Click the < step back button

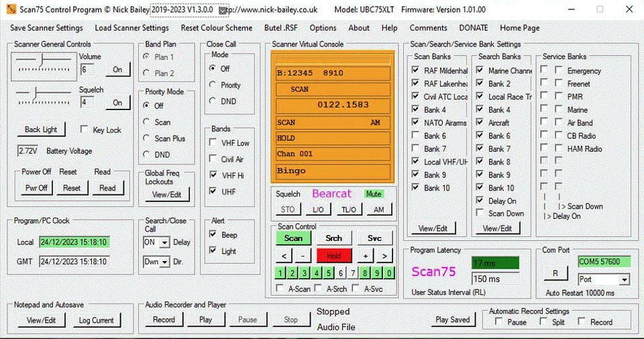284,256
